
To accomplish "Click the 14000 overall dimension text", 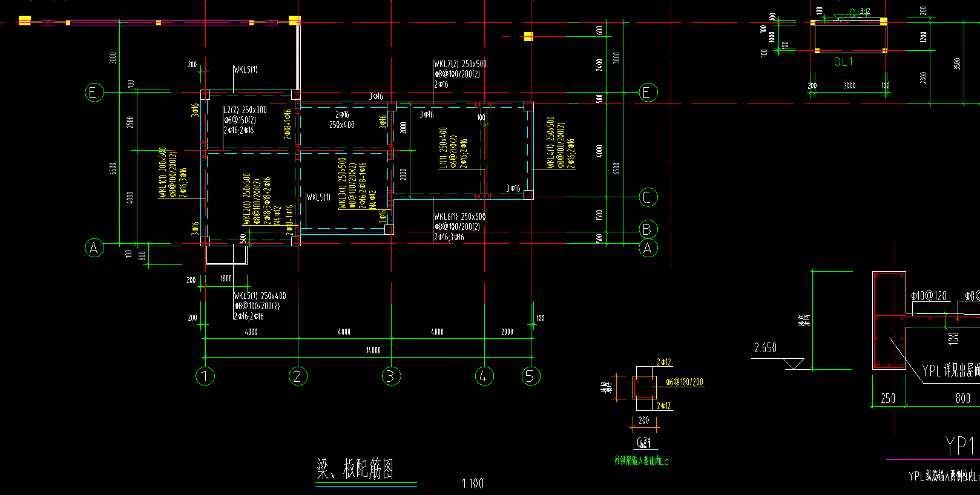I will pyautogui.click(x=373, y=350).
